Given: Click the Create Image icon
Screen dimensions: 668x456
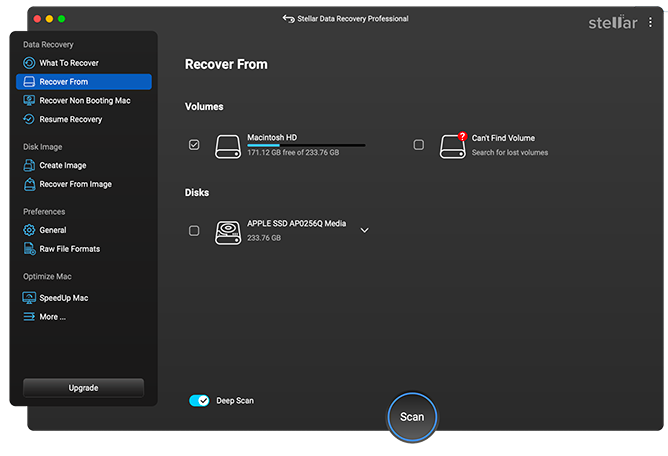Looking at the screenshot, I should [29, 166].
